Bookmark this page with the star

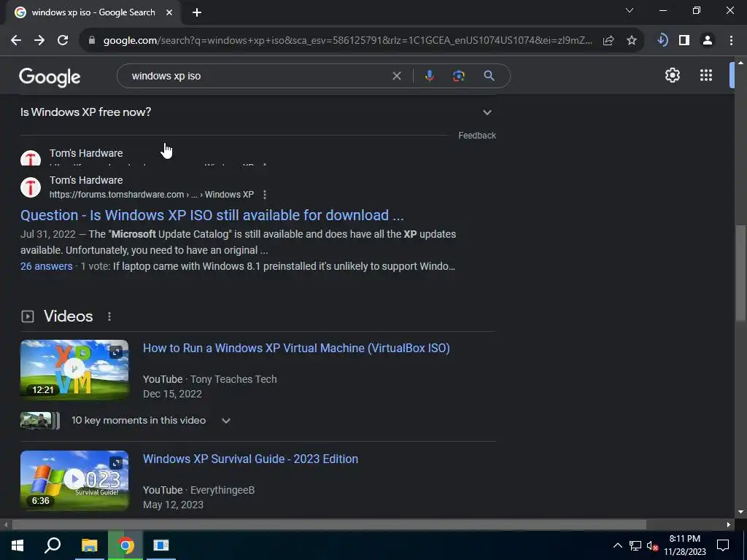coord(632,41)
